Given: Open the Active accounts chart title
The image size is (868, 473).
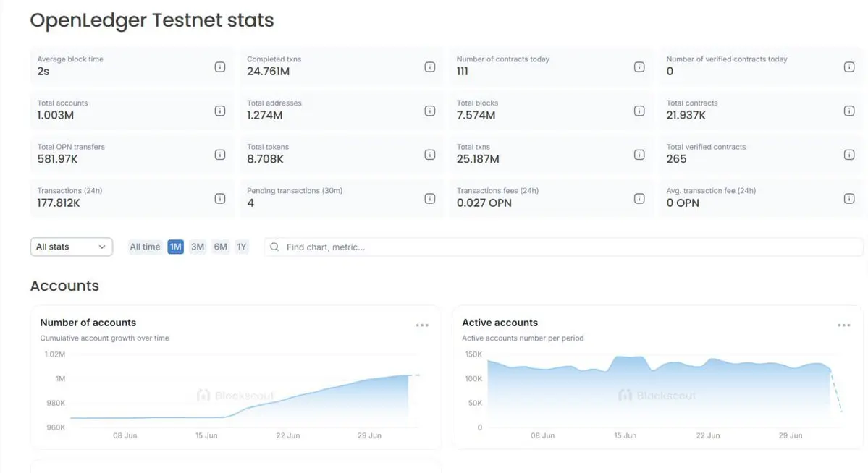Looking at the screenshot, I should [x=500, y=323].
